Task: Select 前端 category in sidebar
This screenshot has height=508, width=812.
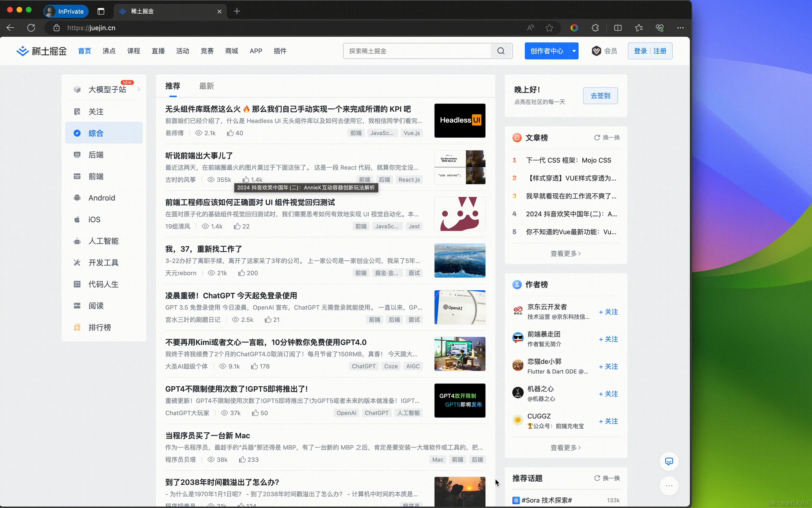Action: tap(104, 176)
